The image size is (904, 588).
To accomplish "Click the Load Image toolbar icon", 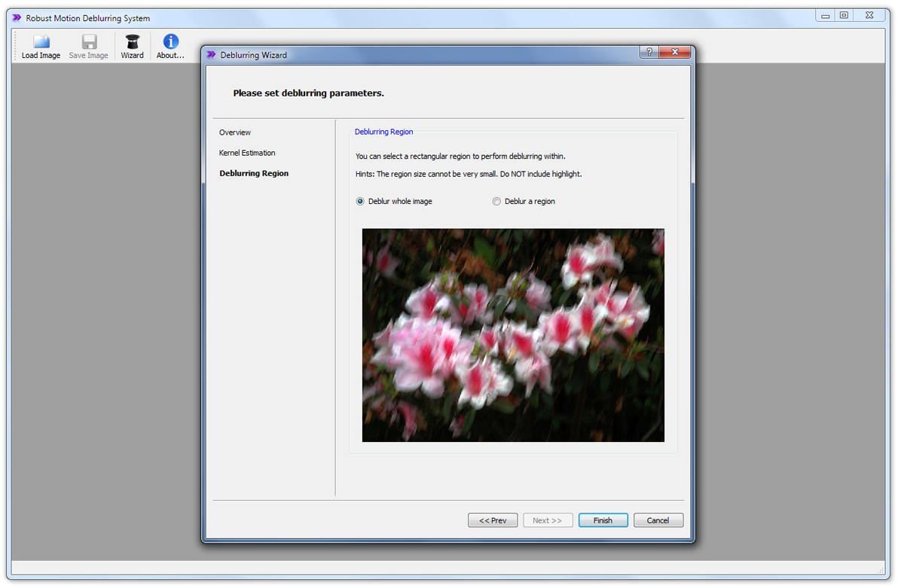I will point(41,42).
